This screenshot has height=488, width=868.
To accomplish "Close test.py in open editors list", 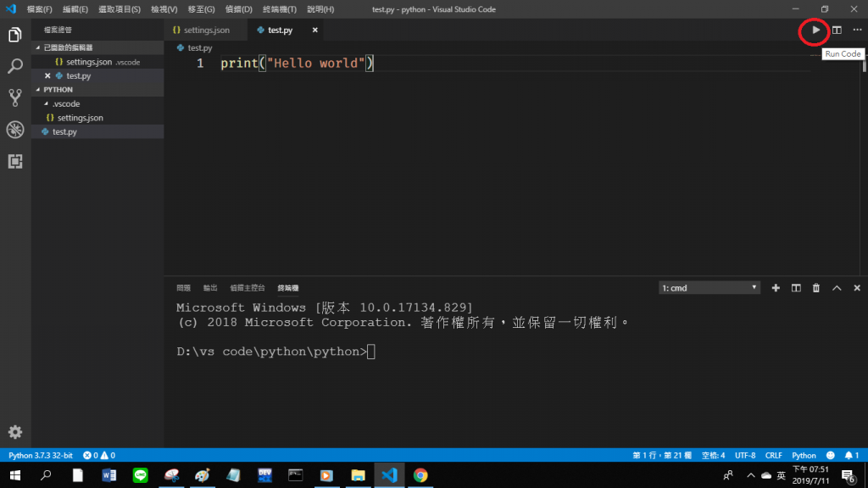I will (47, 75).
